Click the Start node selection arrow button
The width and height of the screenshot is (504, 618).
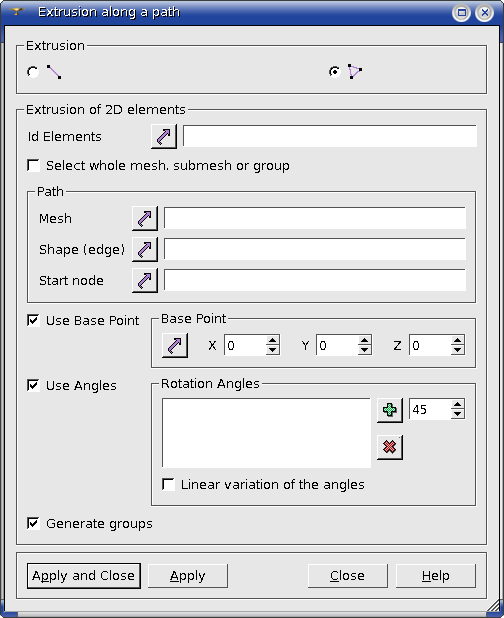click(x=145, y=280)
